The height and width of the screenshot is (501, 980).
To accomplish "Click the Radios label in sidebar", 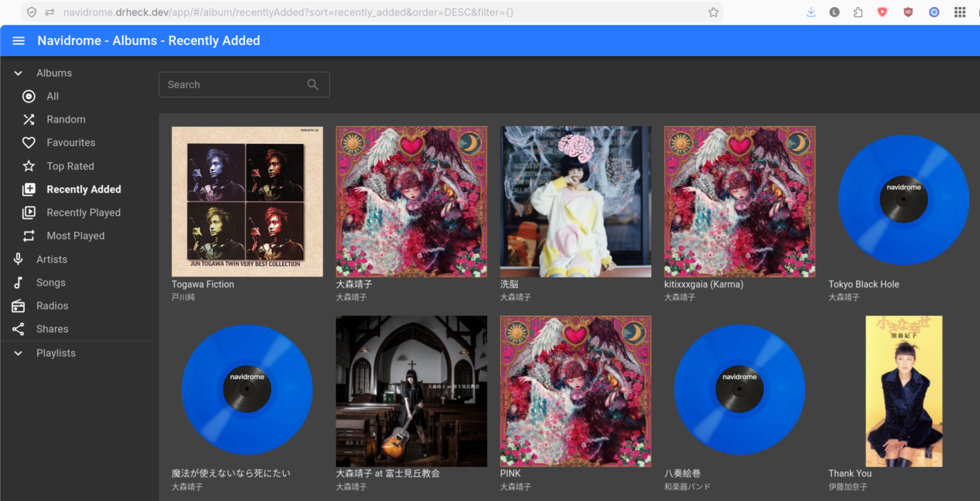I will [52, 306].
